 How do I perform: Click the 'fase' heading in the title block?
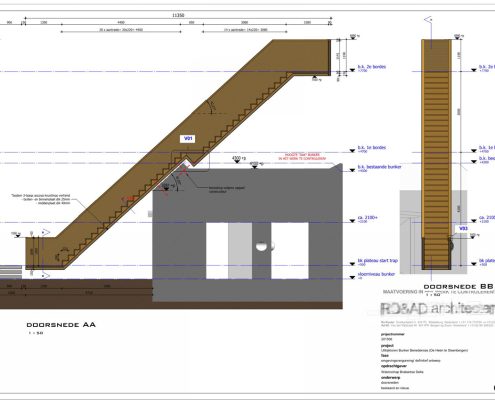[385, 355]
